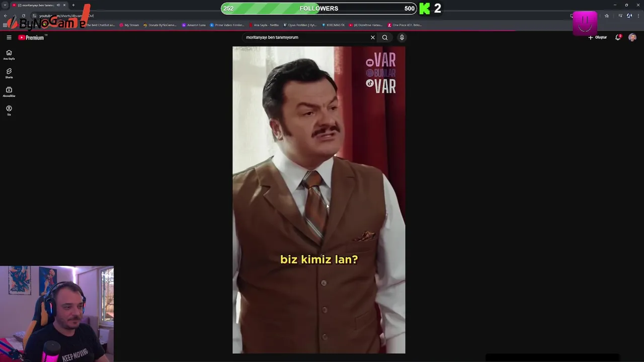Open the browser media control icon
This screenshot has height=362, width=644.
pos(620,16)
